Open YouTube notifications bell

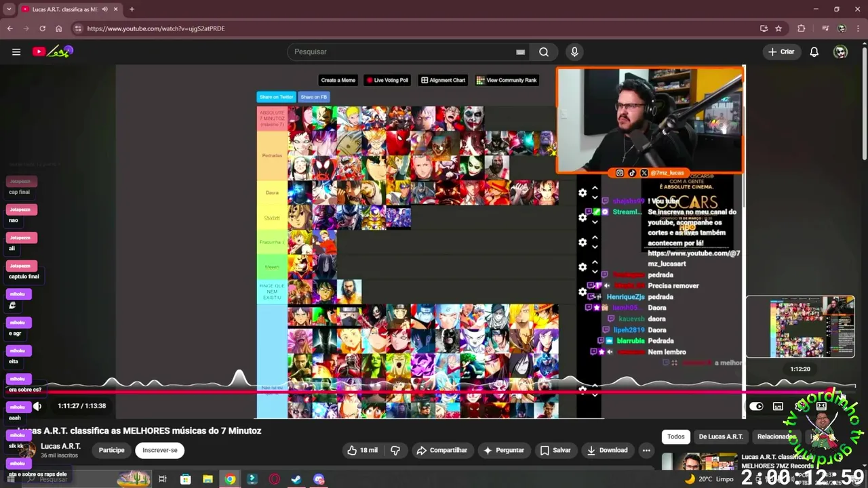point(814,52)
